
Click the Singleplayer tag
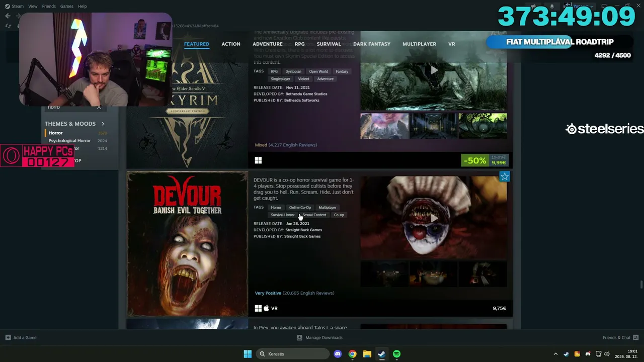click(280, 79)
